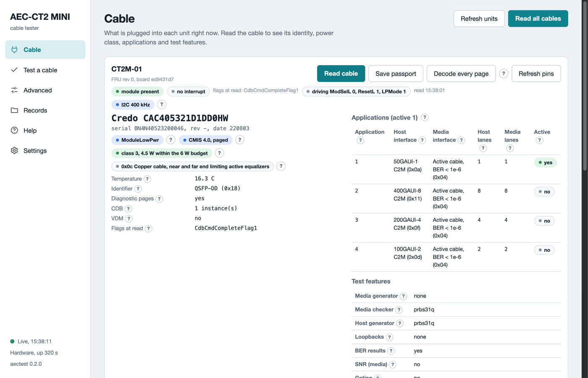This screenshot has height=378, width=588.
Task: Open help icon under Active column header
Action: pos(539,140)
